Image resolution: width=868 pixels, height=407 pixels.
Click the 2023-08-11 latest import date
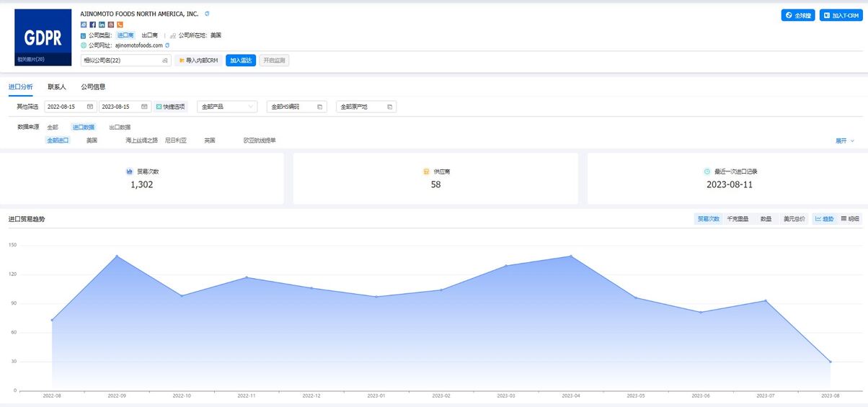click(x=730, y=184)
